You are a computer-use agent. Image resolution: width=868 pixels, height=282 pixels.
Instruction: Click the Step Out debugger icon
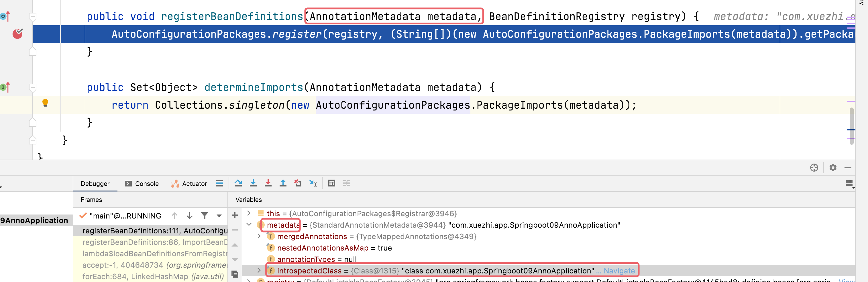tap(283, 183)
